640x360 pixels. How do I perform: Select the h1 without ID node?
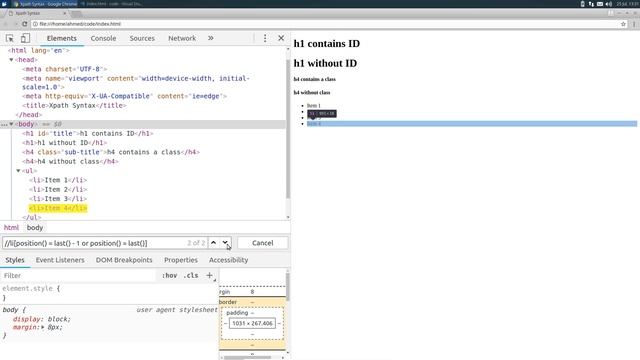tap(64, 143)
